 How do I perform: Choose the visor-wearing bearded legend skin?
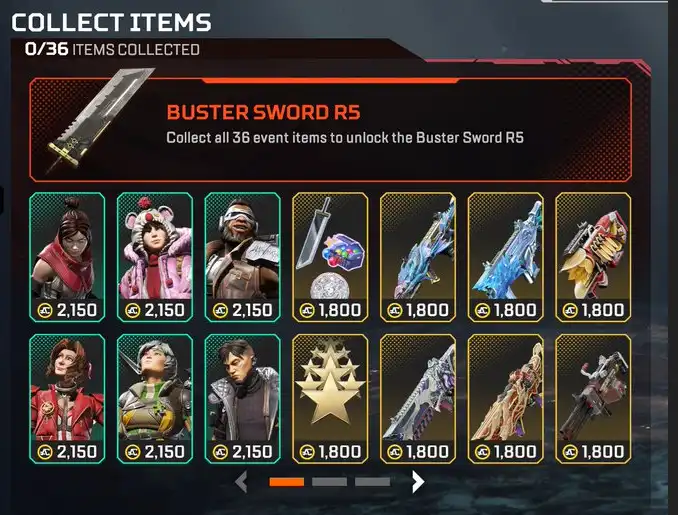[x=243, y=257]
